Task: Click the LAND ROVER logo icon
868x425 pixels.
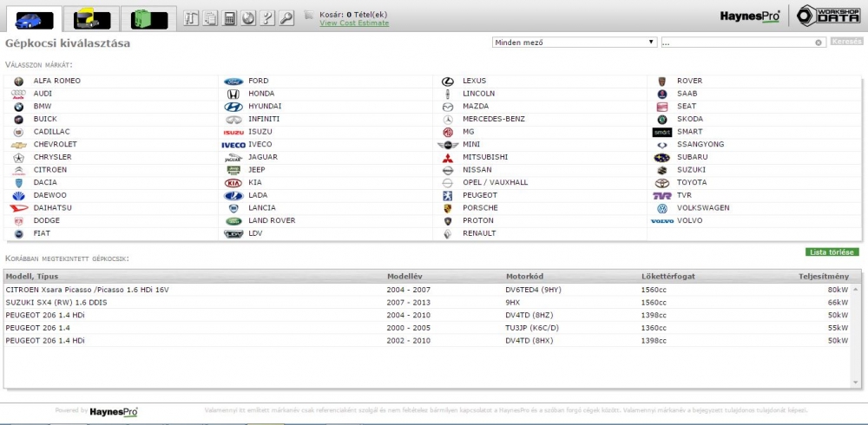Action: [x=233, y=221]
